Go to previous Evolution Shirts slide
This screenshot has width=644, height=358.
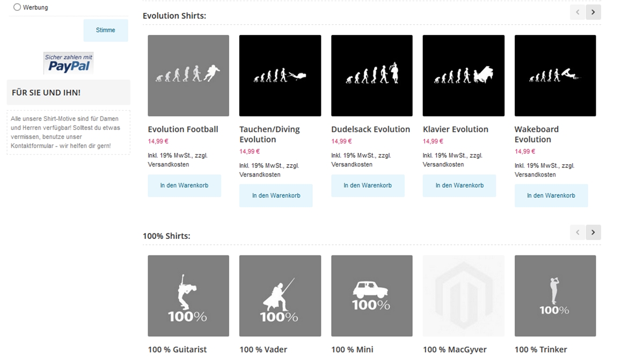(577, 12)
